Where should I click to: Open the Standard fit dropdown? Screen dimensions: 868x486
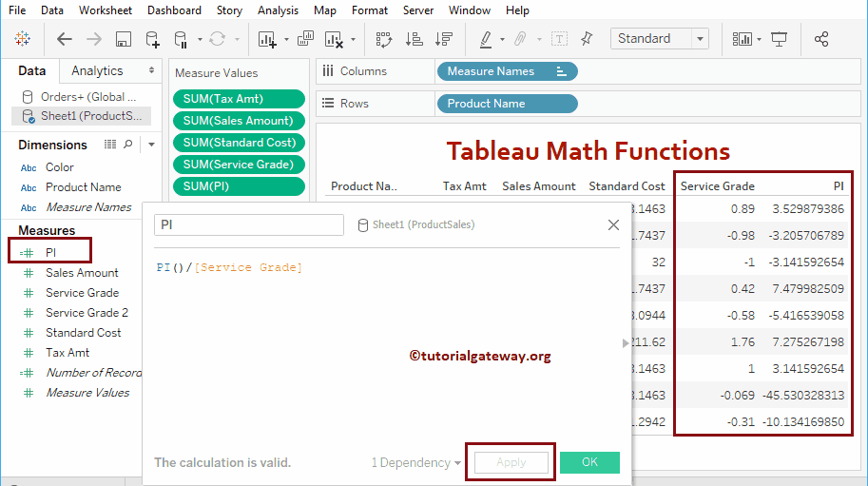point(700,39)
